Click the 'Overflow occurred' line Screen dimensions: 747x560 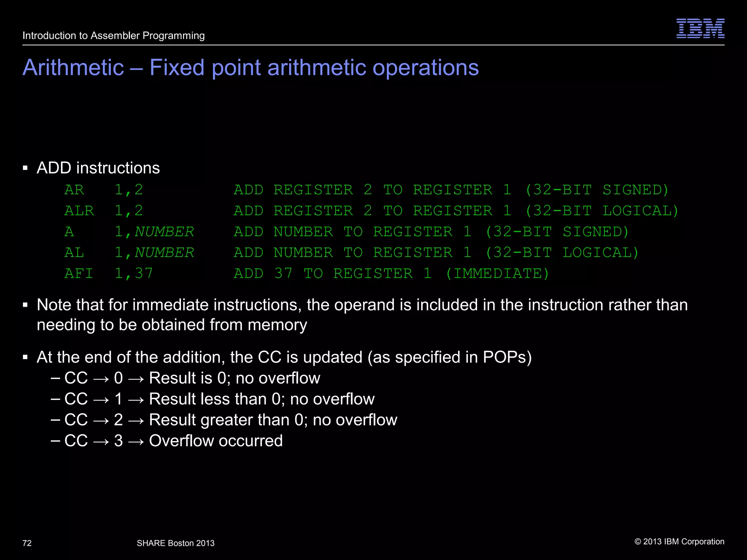point(216,441)
